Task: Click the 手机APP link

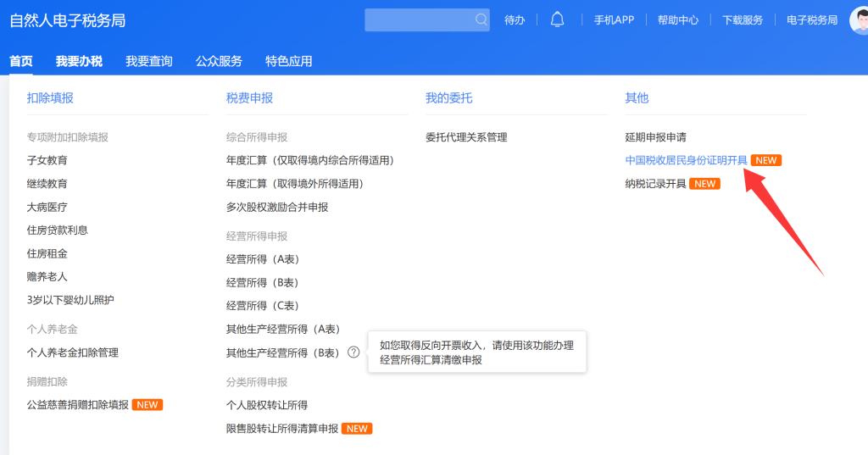Action: (614, 20)
